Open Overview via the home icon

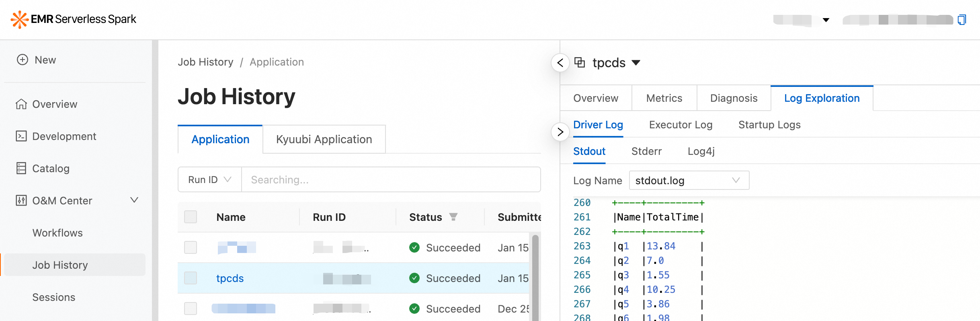21,104
